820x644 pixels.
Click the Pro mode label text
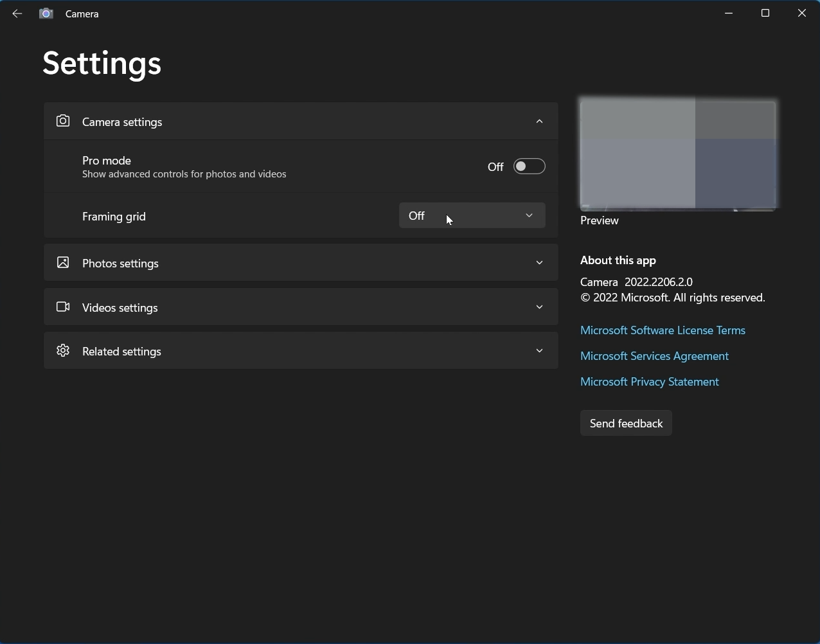pyautogui.click(x=107, y=160)
